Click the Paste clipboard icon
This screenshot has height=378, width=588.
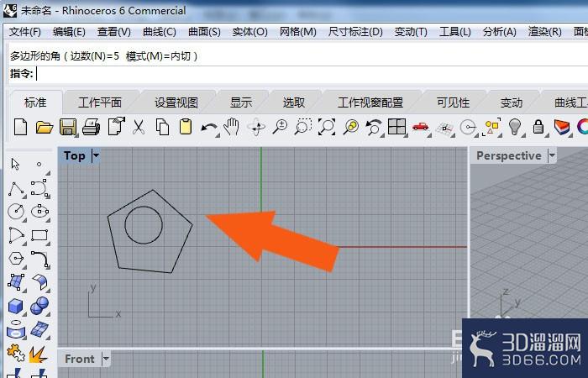click(186, 127)
